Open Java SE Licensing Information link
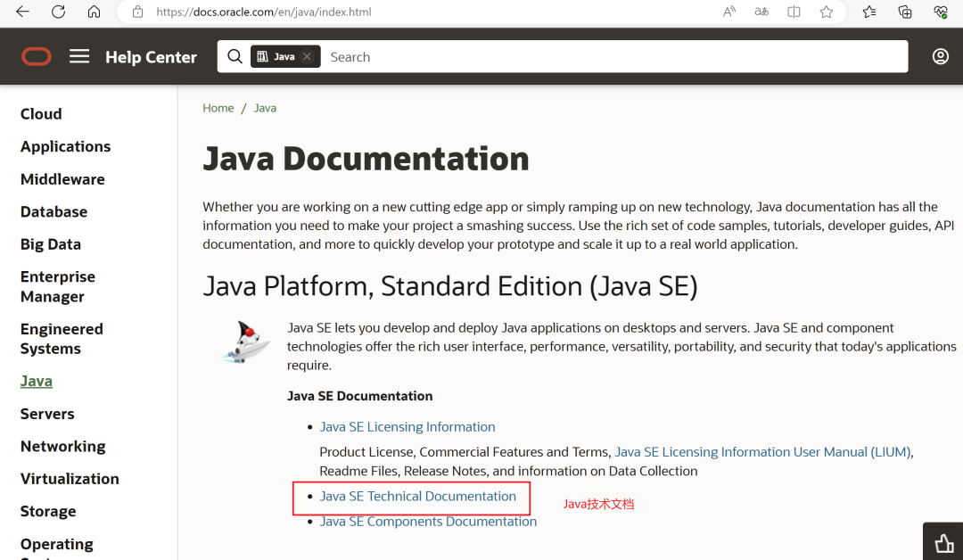The width and height of the screenshot is (963, 560). coord(407,427)
